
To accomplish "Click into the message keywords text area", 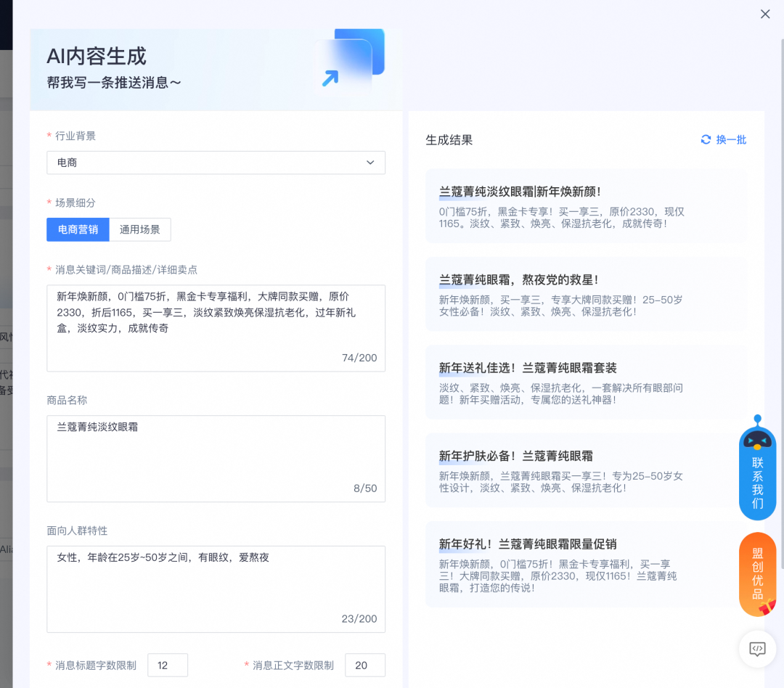I will (x=216, y=328).
